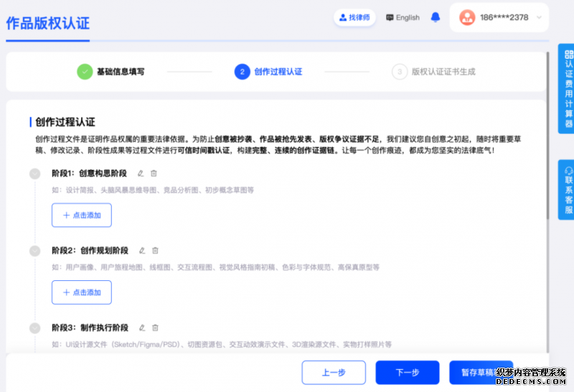This screenshot has height=392, width=574.
Task: Click 点击添加 under stage 2
Action: click(x=82, y=292)
